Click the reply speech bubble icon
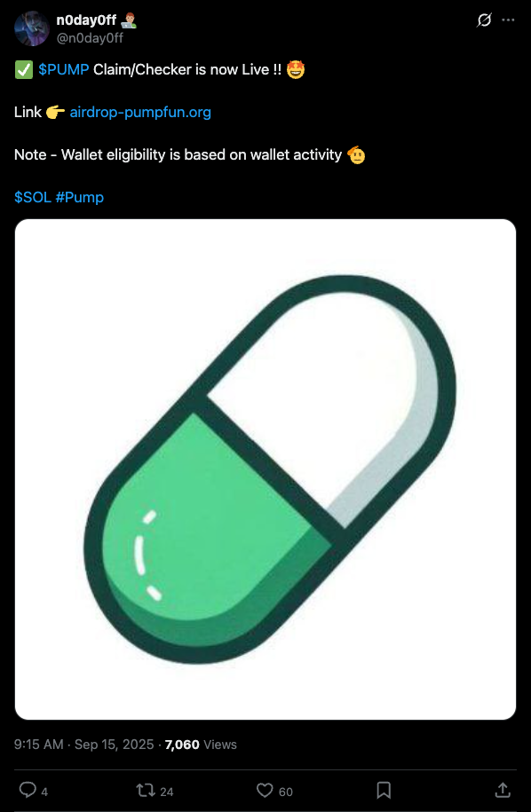The width and height of the screenshot is (531, 812). (27, 790)
